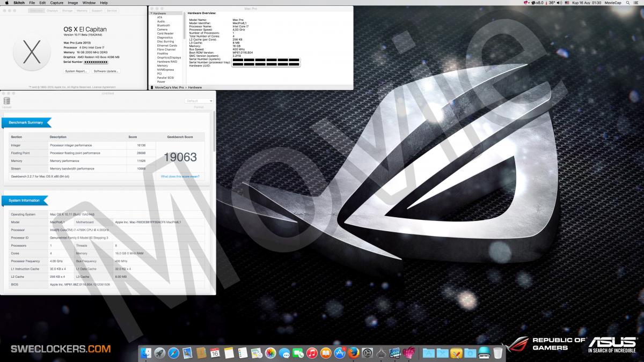The width and height of the screenshot is (644, 362).
Task: Open System Preferences gear in dock
Action: point(367,353)
